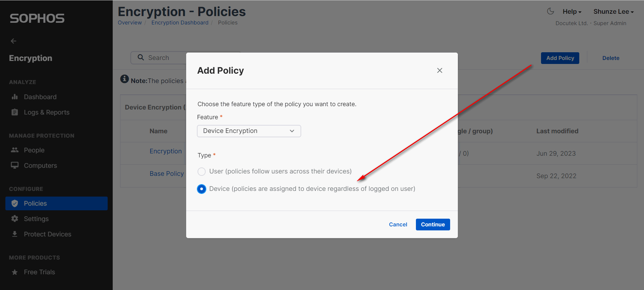Close the Add Policy dialog with X
644x290 pixels.
(x=439, y=70)
